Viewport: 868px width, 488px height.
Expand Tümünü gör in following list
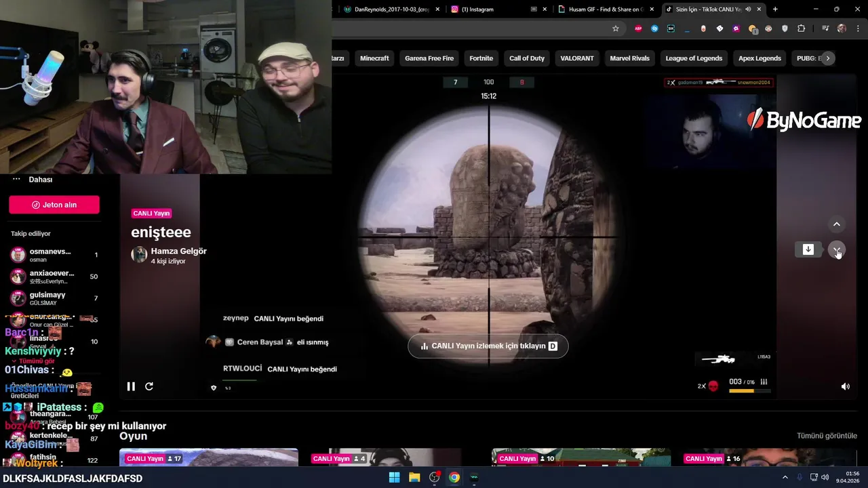point(37,361)
